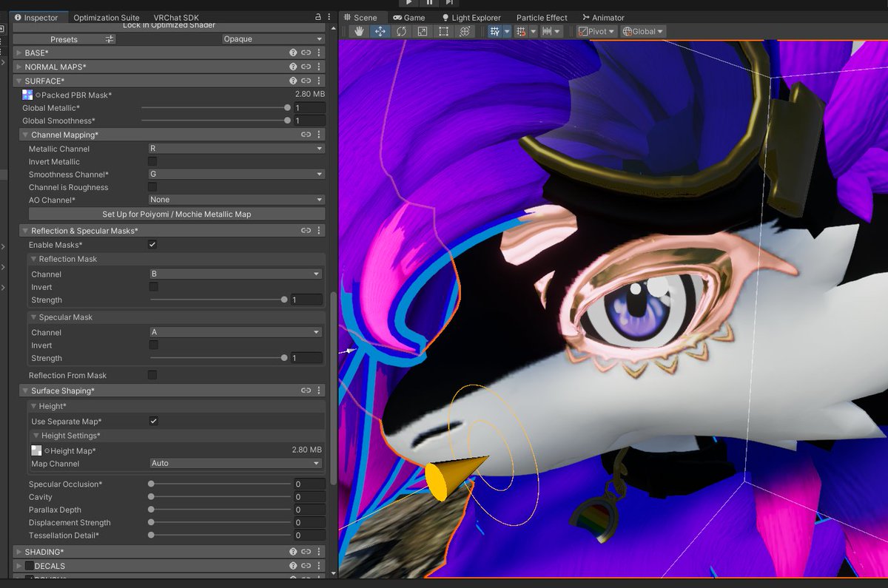Open help for the BASE section

coord(294,53)
